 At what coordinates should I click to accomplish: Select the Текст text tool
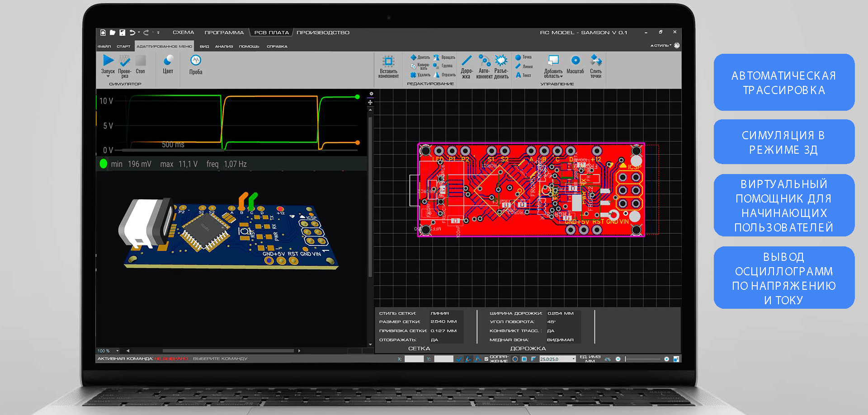pyautogui.click(x=524, y=75)
